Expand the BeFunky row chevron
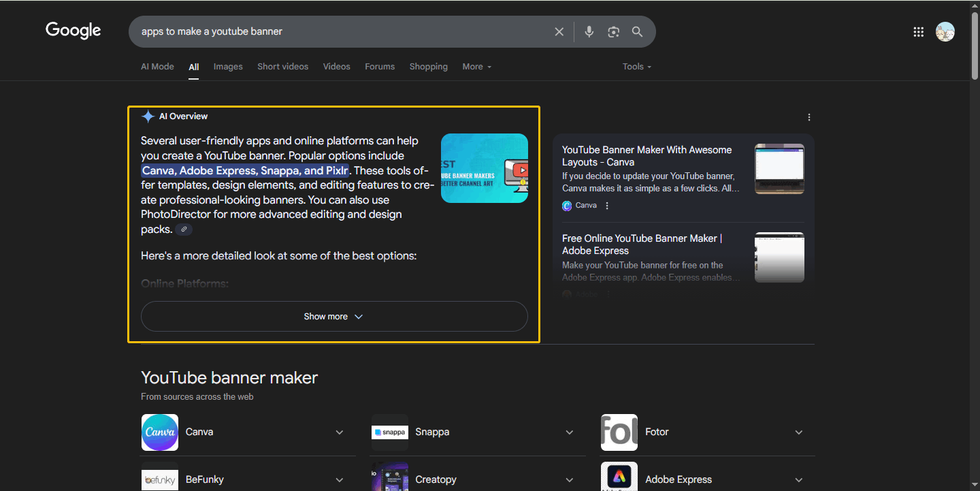Image resolution: width=980 pixels, height=491 pixels. coord(340,480)
